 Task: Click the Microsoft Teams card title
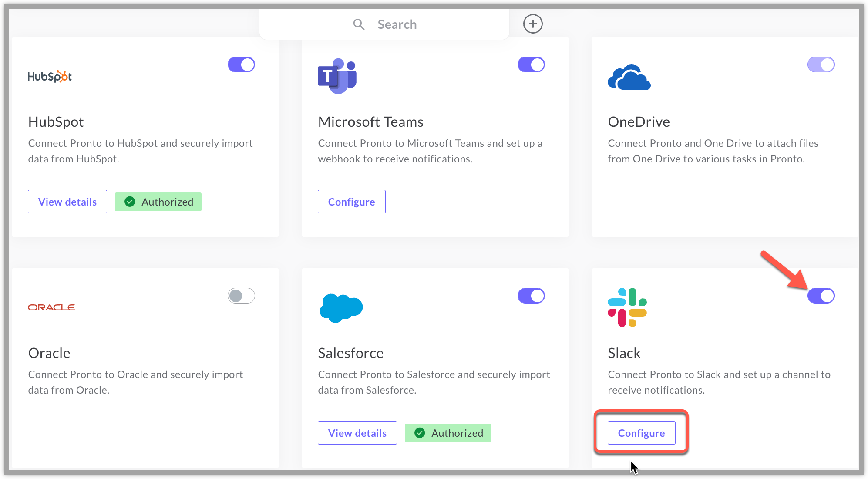[370, 122]
